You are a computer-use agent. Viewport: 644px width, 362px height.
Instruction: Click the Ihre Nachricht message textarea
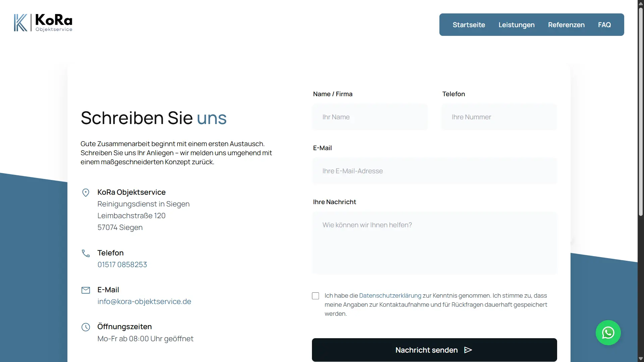tap(434, 243)
